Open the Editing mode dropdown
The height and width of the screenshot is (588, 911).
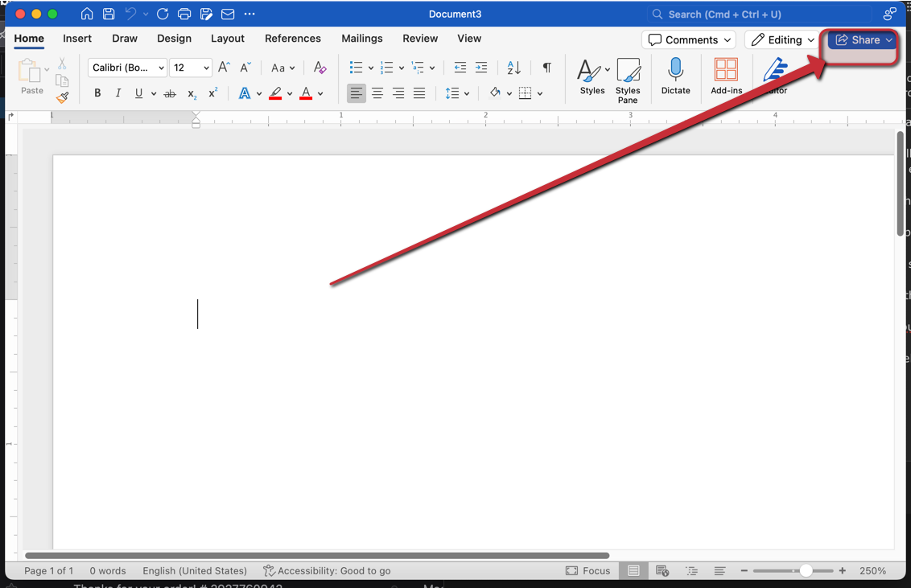coord(782,39)
